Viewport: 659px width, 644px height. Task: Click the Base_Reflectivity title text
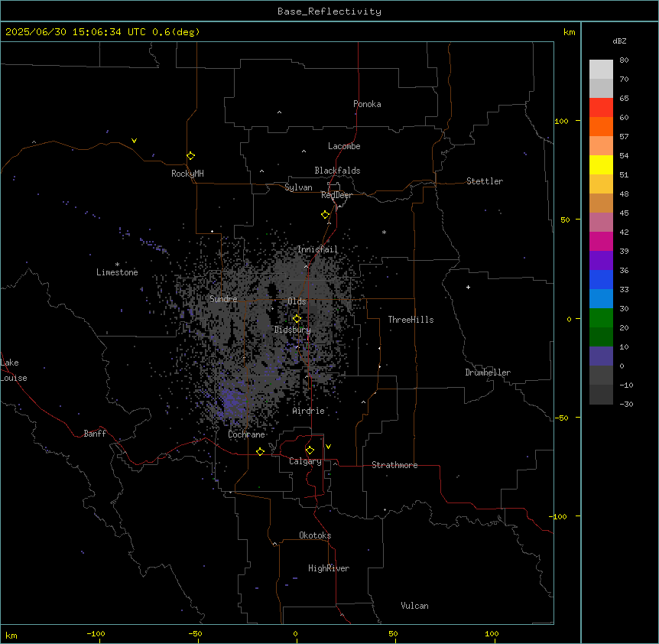point(329,11)
